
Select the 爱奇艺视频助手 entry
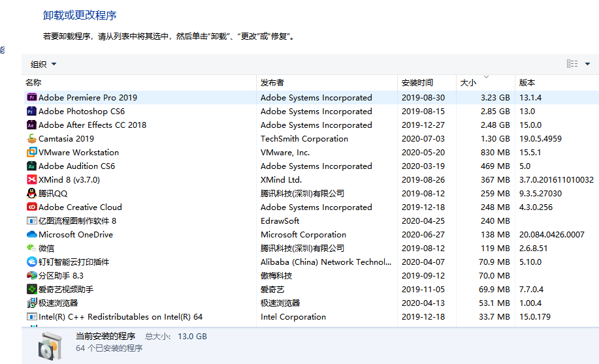[x=66, y=290]
